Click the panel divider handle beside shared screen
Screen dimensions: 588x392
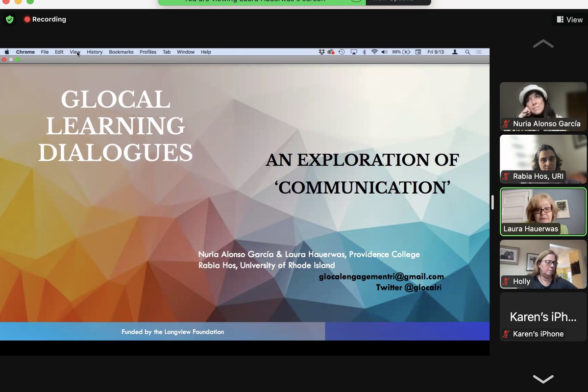(493, 202)
